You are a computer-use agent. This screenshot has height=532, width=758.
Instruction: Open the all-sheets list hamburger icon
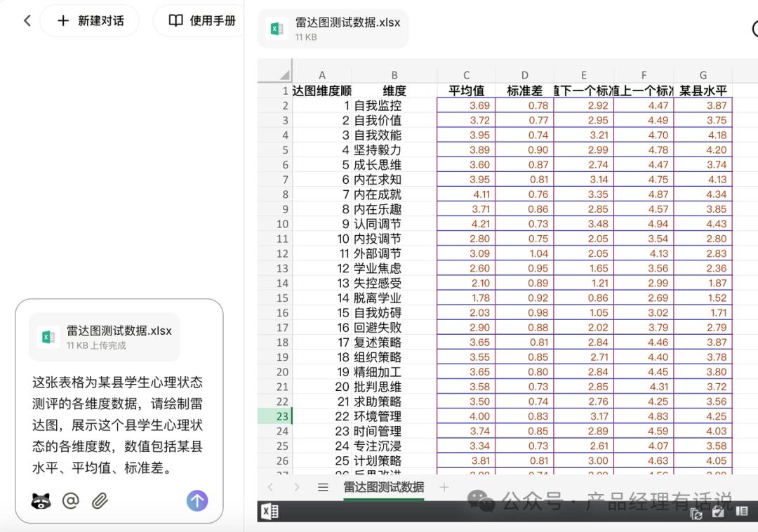click(323, 487)
